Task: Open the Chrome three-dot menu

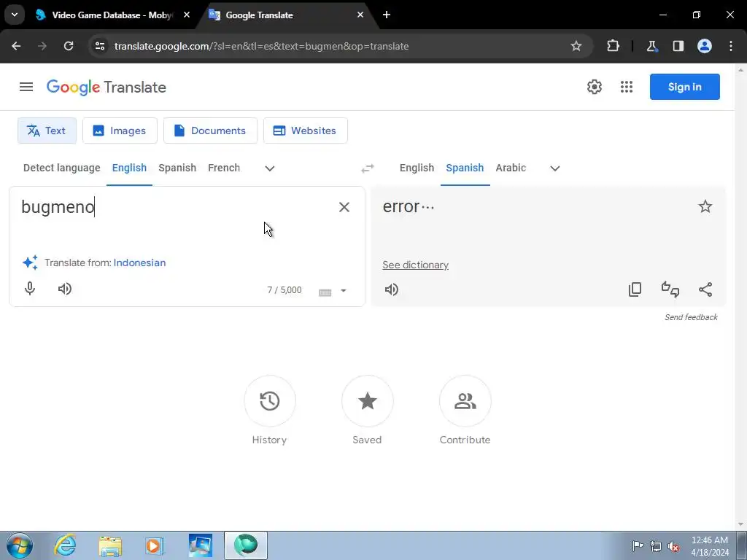Action: pyautogui.click(x=731, y=46)
